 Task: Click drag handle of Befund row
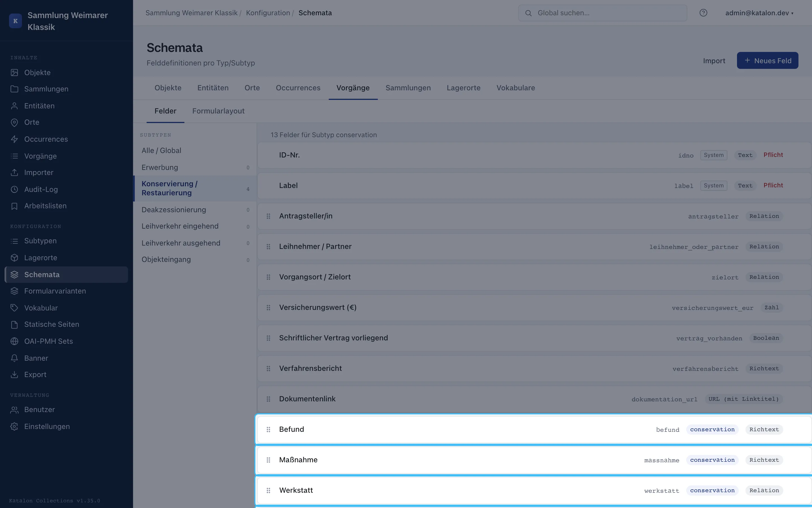(x=268, y=429)
